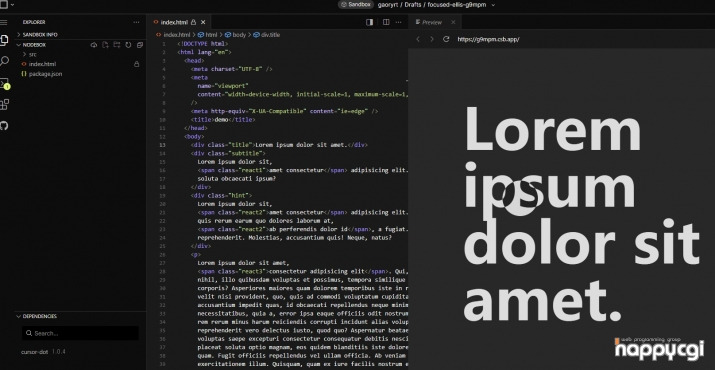Click the opening body tag line
This screenshot has width=715, height=370.
(194, 136)
